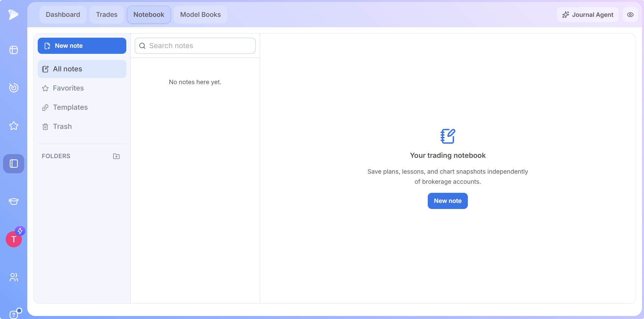Image resolution: width=644 pixels, height=319 pixels.
Task: Open the Trash section
Action: pyautogui.click(x=82, y=127)
